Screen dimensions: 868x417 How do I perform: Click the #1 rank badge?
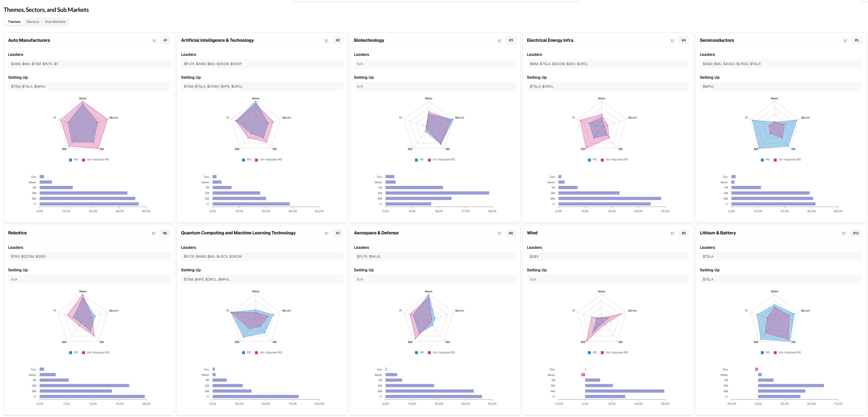pos(165,41)
